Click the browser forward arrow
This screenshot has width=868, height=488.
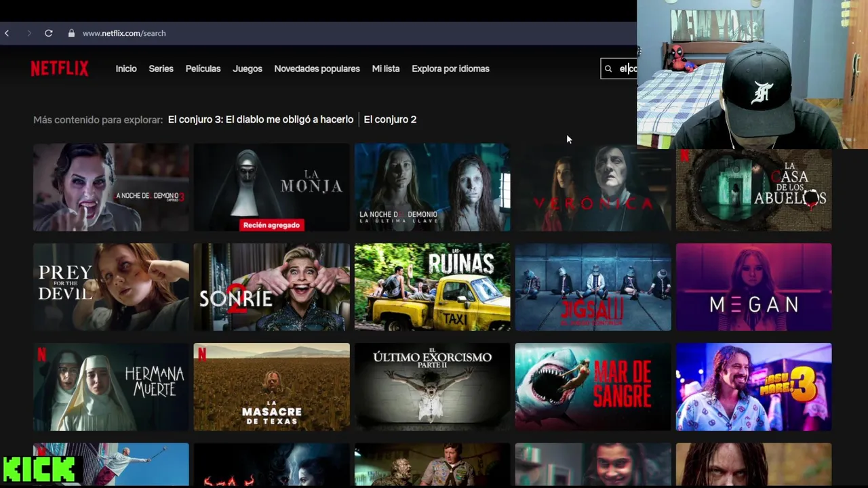point(28,33)
